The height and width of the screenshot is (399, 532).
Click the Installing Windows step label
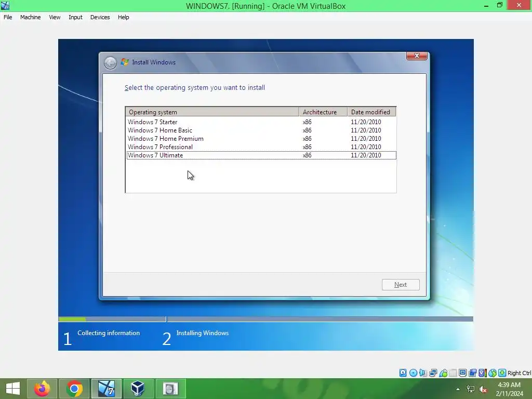[203, 333]
